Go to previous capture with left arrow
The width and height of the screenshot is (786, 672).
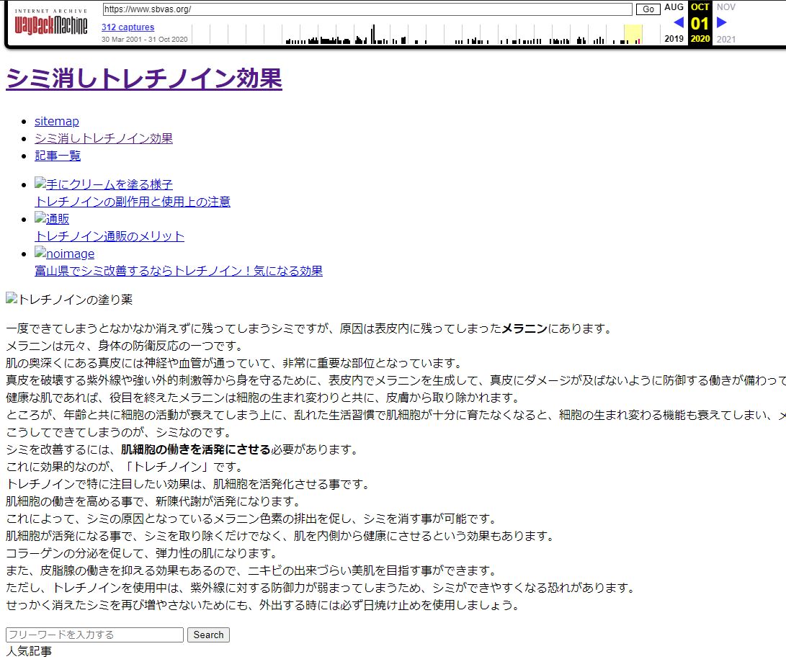(x=678, y=22)
